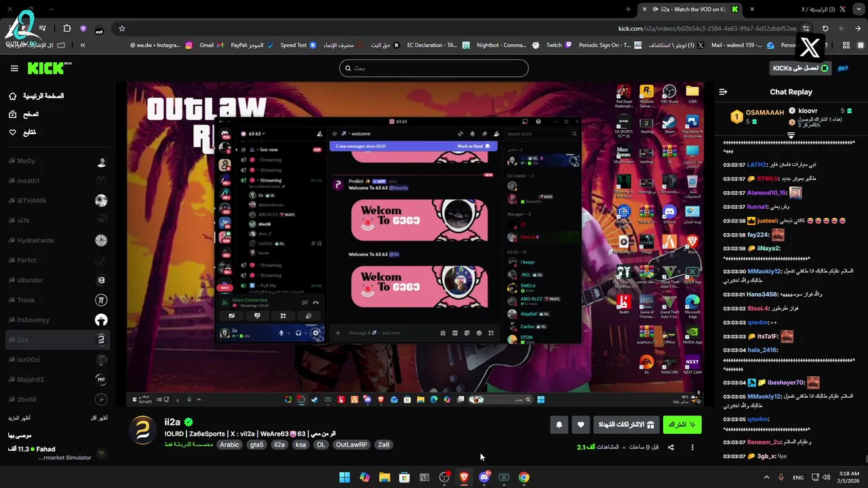The image size is (868, 488).
Task: Expand the bookmarks overflow chevron
Action: pos(83,45)
